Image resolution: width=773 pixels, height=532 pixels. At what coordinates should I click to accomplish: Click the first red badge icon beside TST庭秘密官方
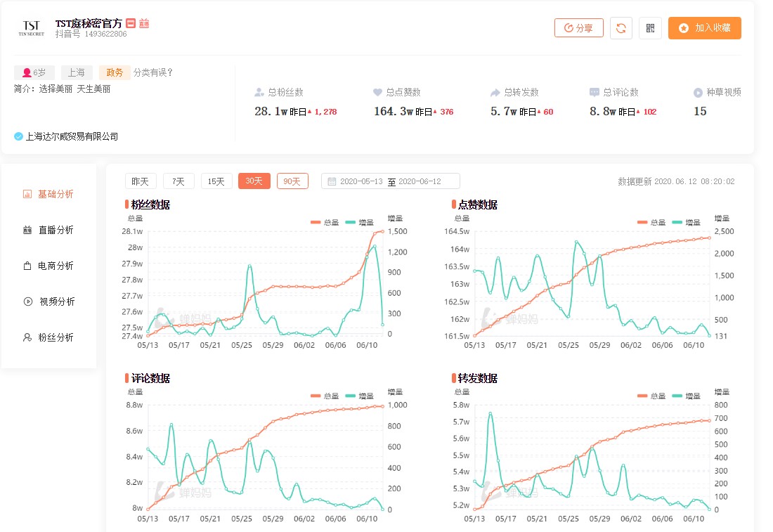pyautogui.click(x=131, y=23)
